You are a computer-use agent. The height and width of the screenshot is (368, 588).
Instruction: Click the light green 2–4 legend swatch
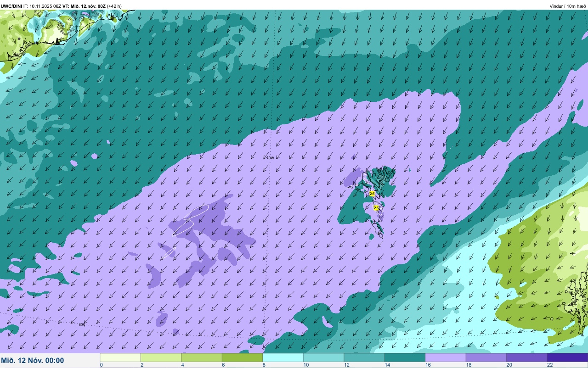(x=161, y=357)
